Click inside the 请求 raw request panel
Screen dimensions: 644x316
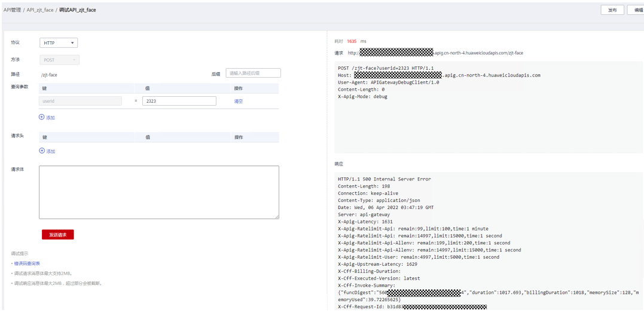click(x=487, y=119)
